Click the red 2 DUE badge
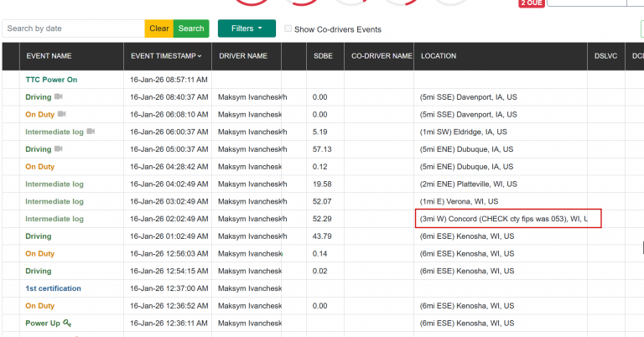Screen dimensions: 644x337 [532, 3]
